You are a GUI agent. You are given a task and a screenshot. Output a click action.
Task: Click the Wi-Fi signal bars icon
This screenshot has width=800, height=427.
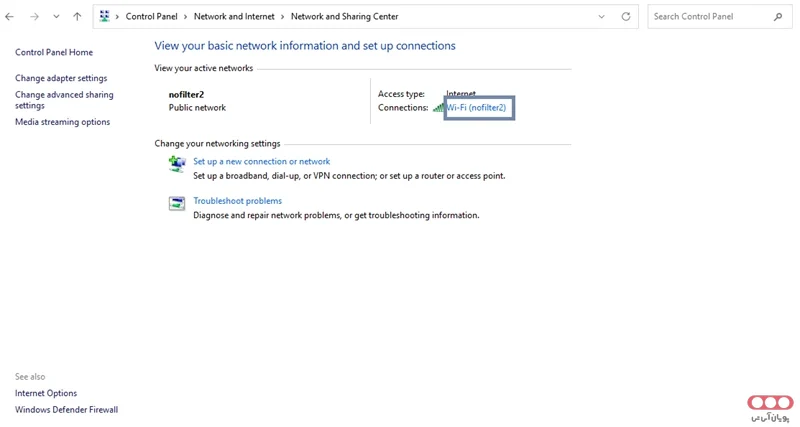tap(438, 108)
